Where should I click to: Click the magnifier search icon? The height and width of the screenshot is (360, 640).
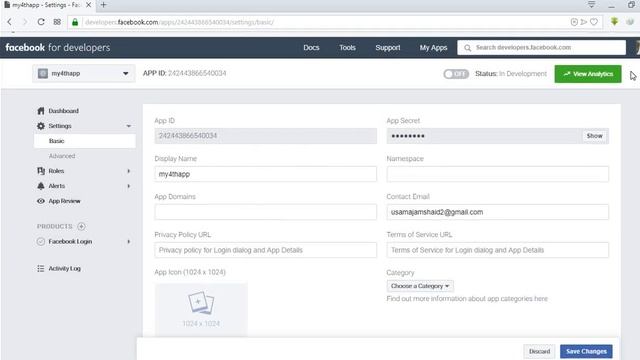click(x=467, y=48)
